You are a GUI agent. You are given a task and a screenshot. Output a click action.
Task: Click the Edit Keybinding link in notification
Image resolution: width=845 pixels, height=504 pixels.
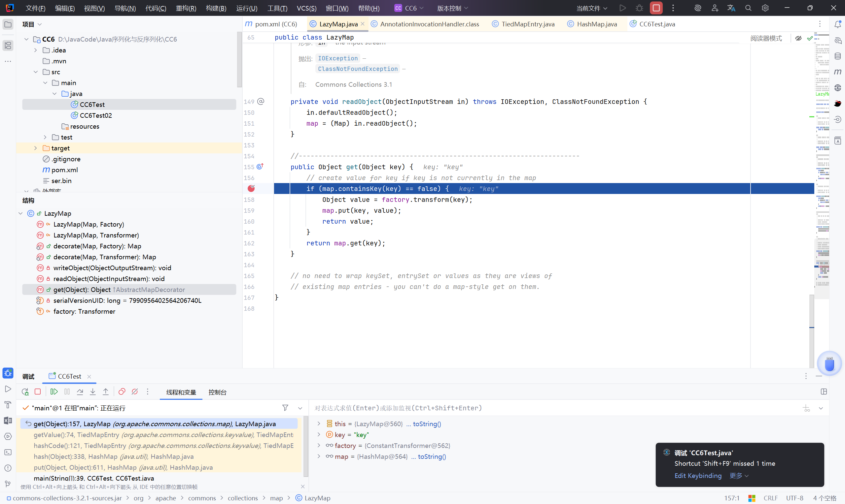click(x=698, y=476)
